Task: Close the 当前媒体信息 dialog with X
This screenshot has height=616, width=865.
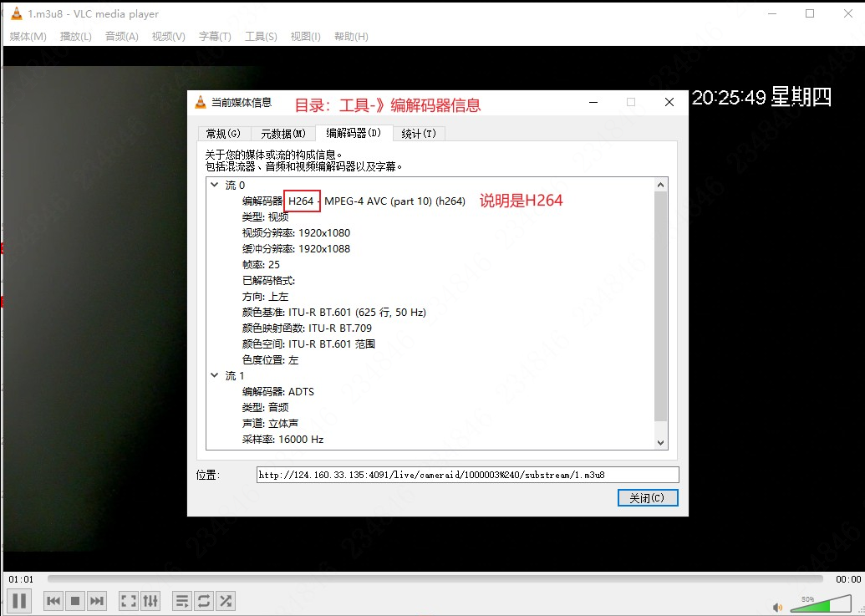Action: 669,103
